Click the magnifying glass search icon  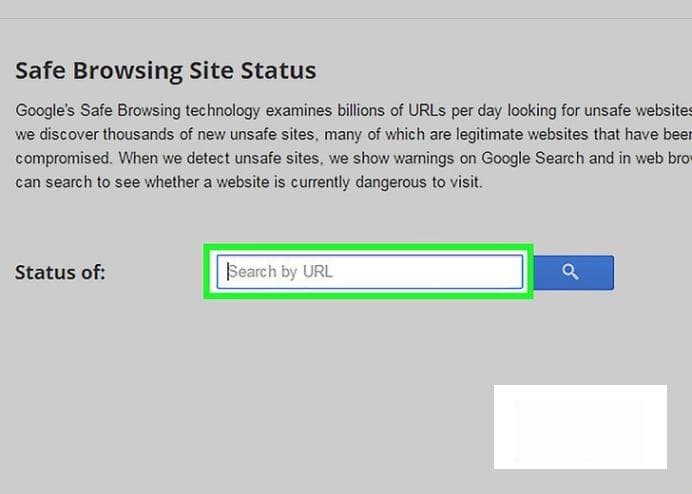pyautogui.click(x=570, y=272)
